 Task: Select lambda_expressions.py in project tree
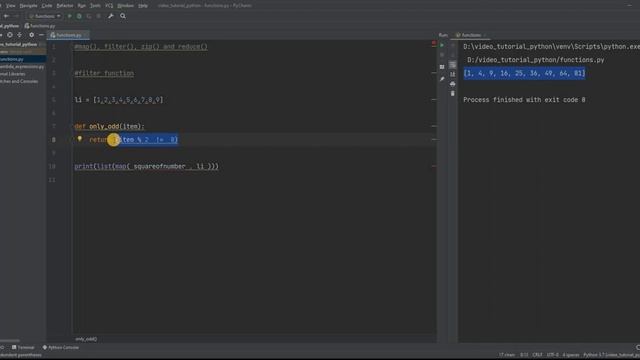tap(22, 67)
